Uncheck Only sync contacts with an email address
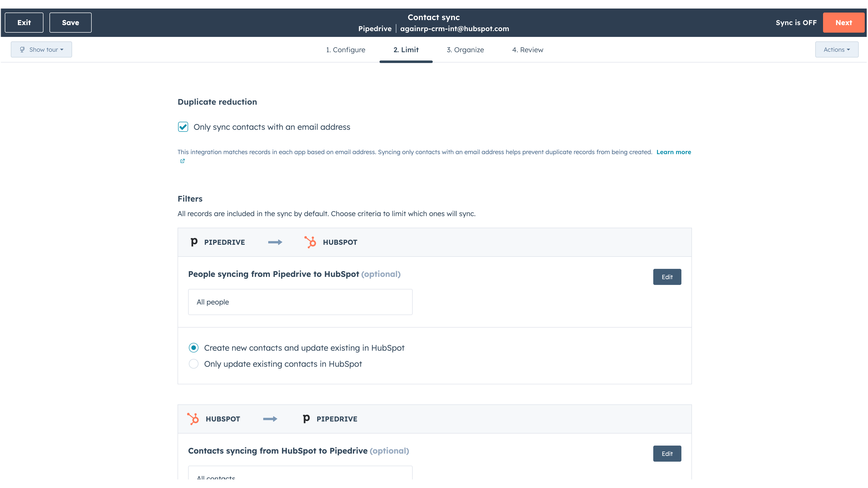This screenshot has height=488, width=868. pos(183,127)
